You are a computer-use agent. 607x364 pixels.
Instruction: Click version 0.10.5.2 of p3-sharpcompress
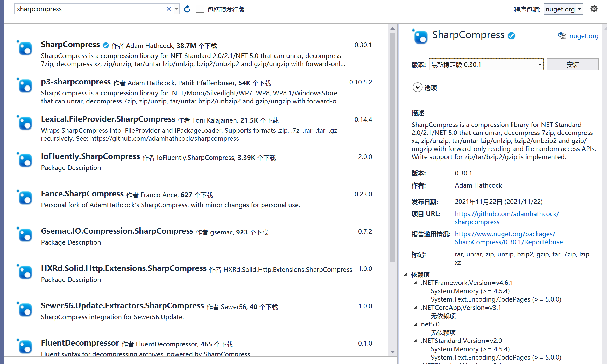pyautogui.click(x=361, y=82)
